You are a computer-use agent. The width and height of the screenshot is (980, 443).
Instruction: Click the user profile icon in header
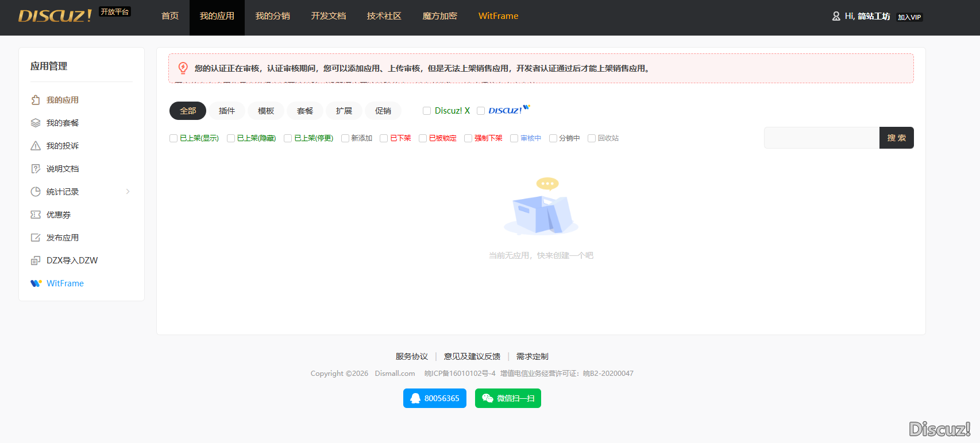(x=836, y=17)
